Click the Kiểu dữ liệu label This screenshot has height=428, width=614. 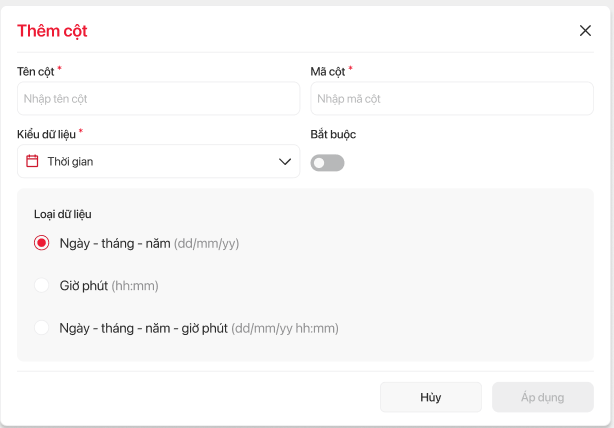coord(46,134)
